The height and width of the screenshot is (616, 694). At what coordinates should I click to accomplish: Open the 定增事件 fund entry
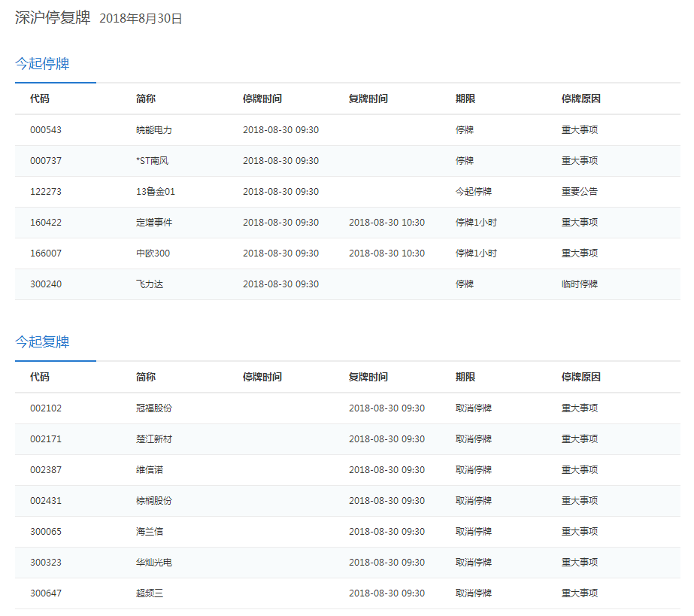(154, 223)
